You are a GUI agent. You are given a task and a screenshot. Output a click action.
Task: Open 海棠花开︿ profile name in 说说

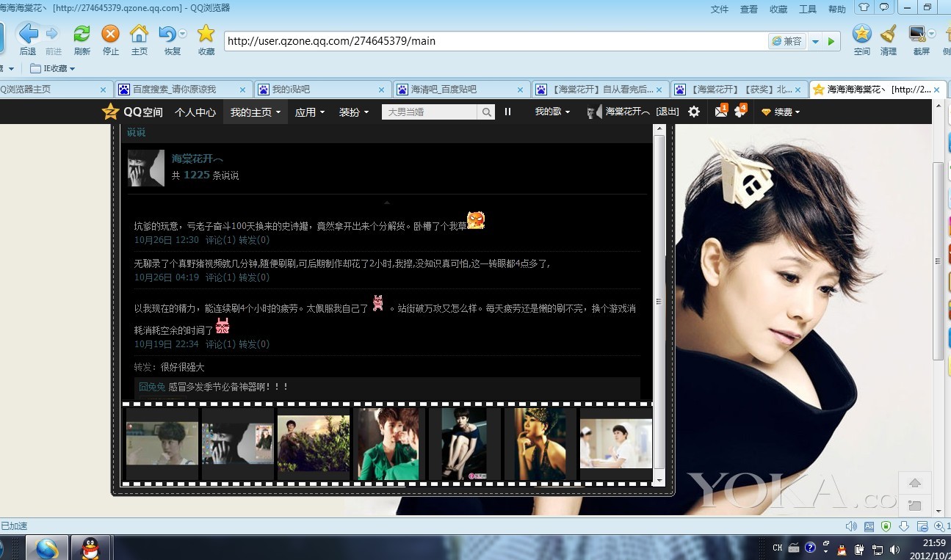[198, 159]
